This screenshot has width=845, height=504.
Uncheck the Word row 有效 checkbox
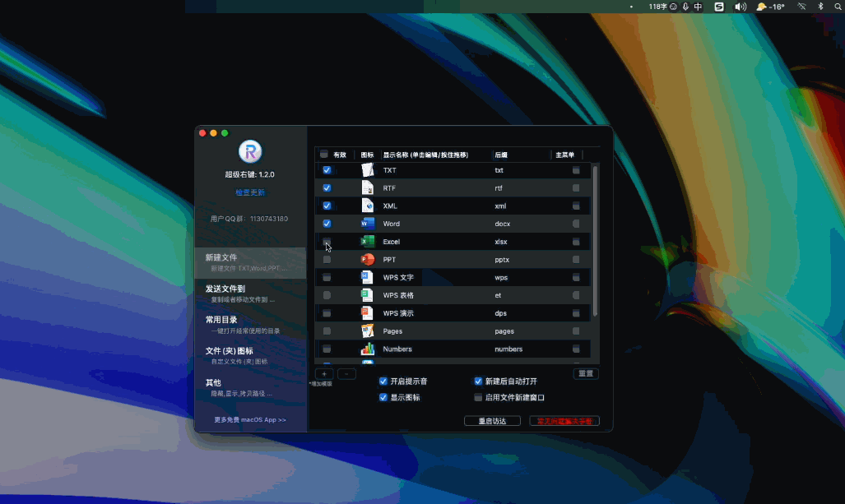[327, 224]
